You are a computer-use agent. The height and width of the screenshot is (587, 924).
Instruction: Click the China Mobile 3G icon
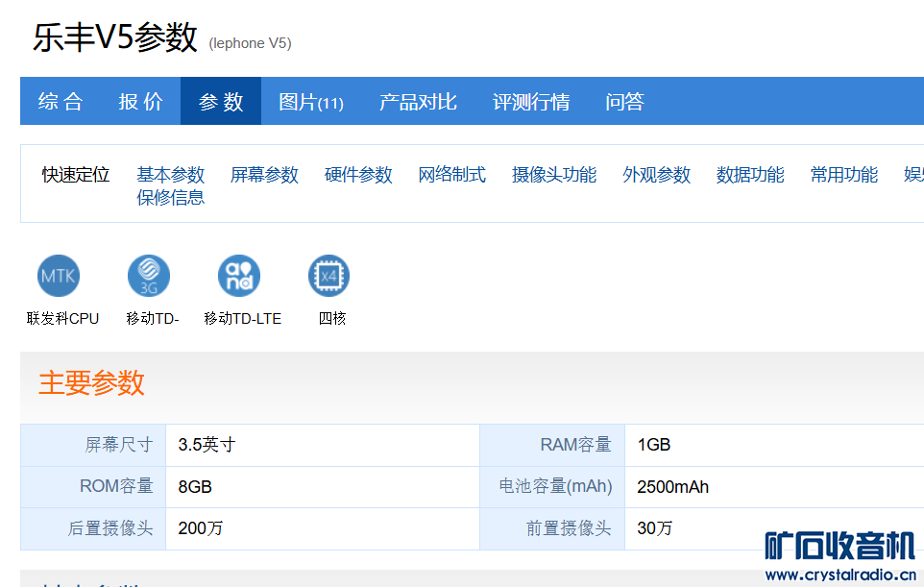(149, 277)
